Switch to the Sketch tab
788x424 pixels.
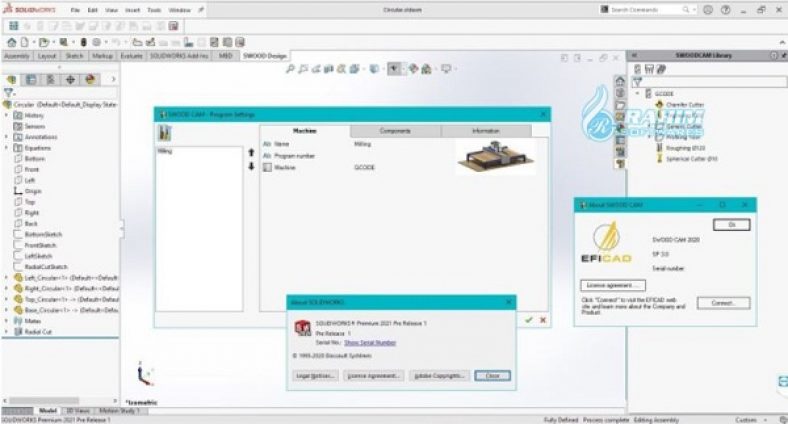(74, 56)
